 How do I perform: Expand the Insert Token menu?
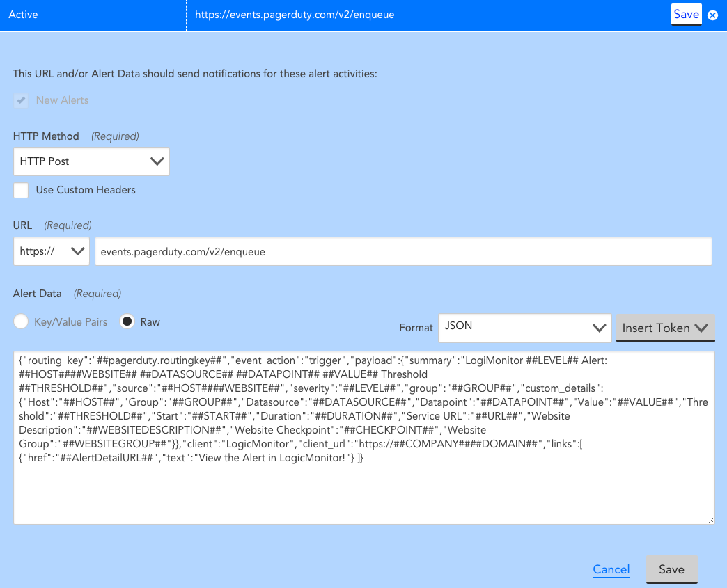(x=665, y=328)
